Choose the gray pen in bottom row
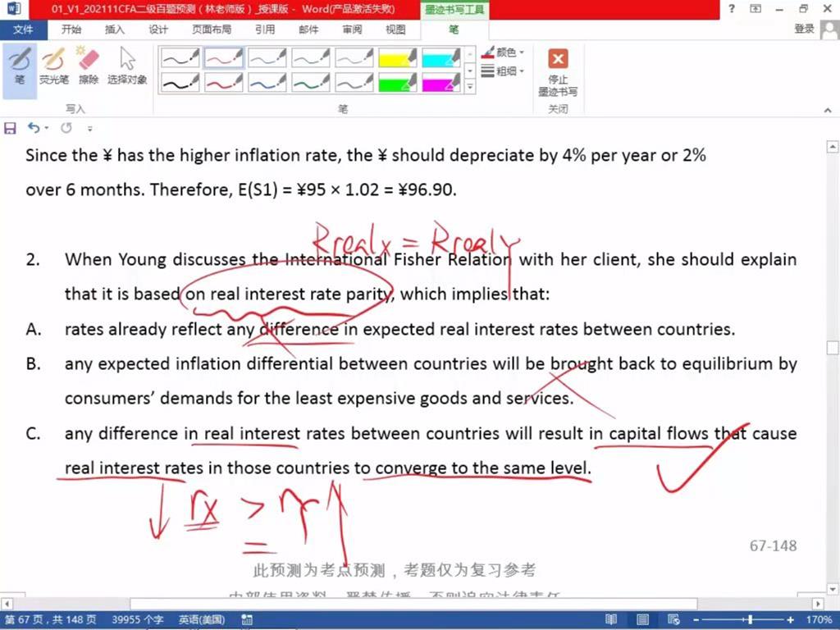Screen dimensions: 840x630 tap(354, 82)
